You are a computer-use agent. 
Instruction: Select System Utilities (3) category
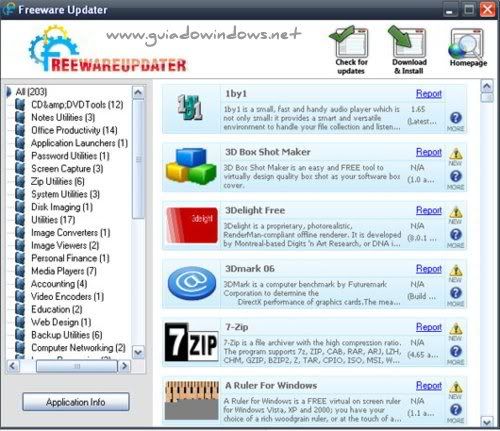(x=65, y=194)
